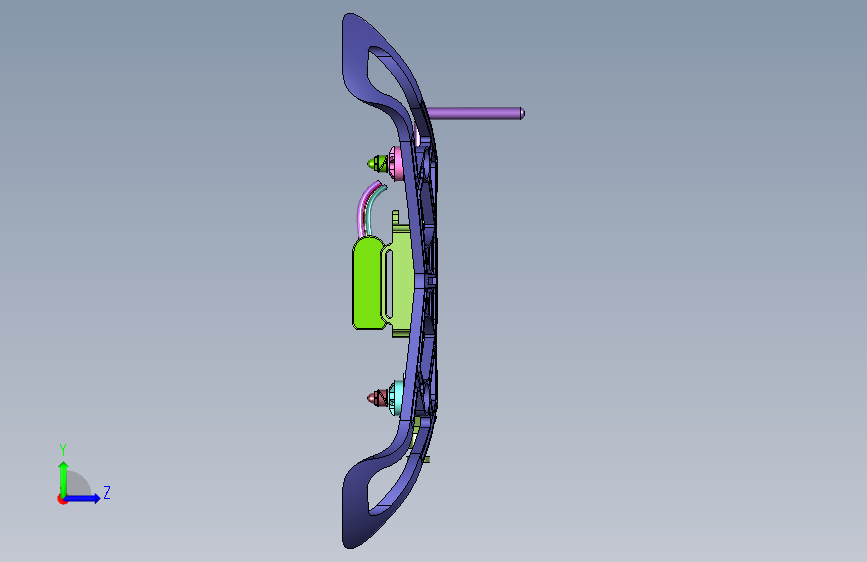Click the red X axis dot at triad origin

click(x=61, y=500)
